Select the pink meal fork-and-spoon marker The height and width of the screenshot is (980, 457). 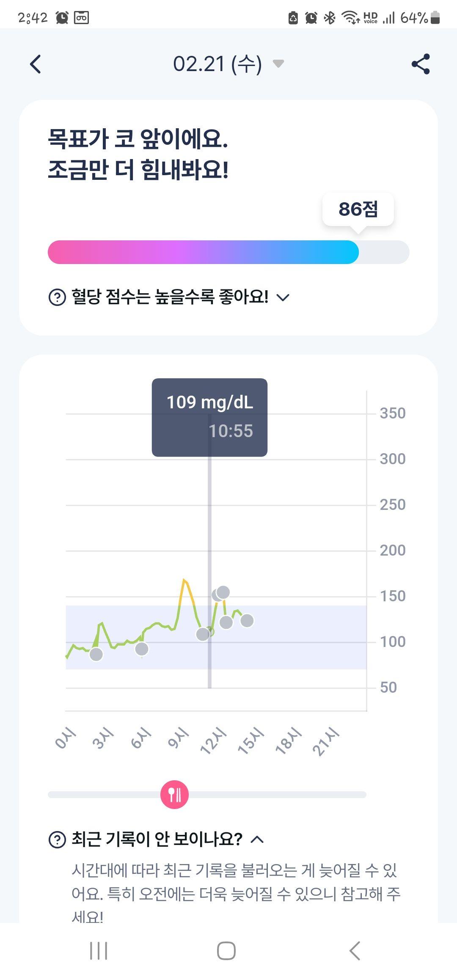point(174,795)
